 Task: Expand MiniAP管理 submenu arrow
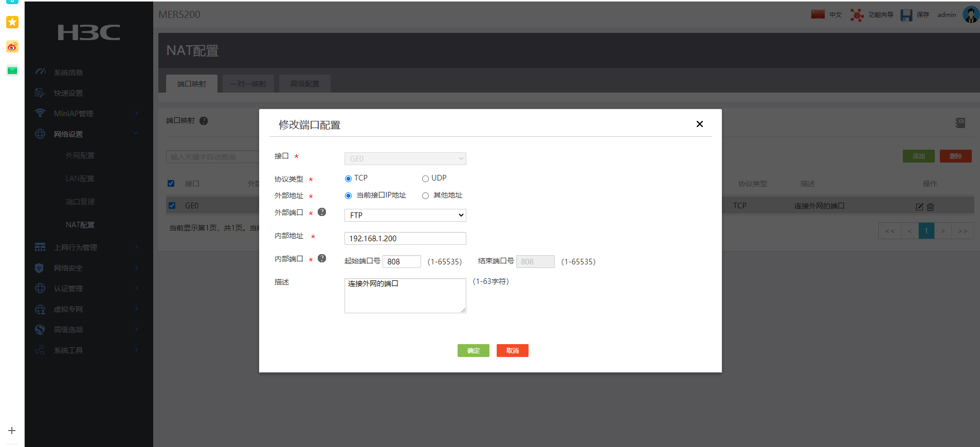point(136,113)
